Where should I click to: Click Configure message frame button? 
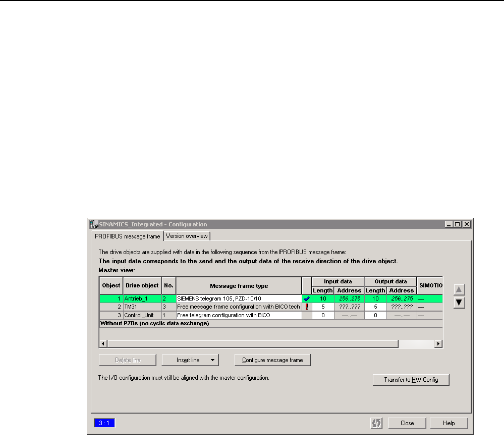click(272, 360)
